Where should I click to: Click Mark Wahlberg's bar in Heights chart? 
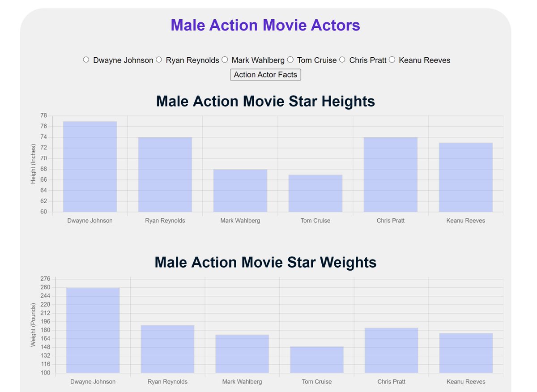pyautogui.click(x=240, y=191)
